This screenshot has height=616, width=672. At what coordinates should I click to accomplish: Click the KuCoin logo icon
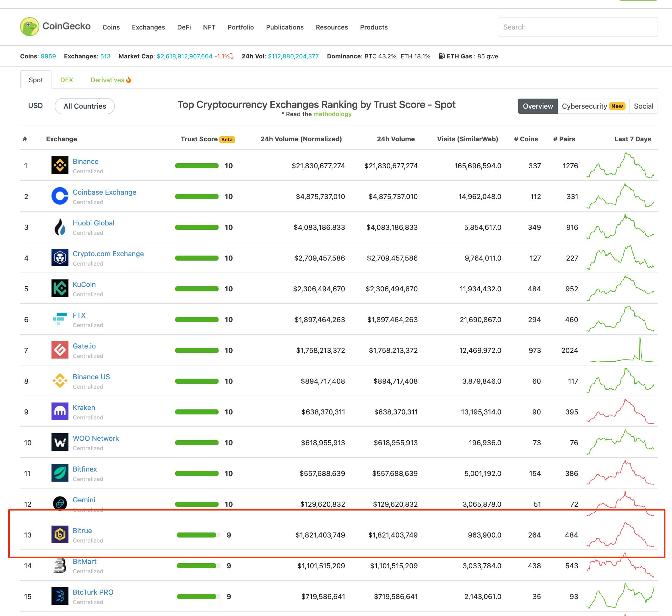pos(60,288)
